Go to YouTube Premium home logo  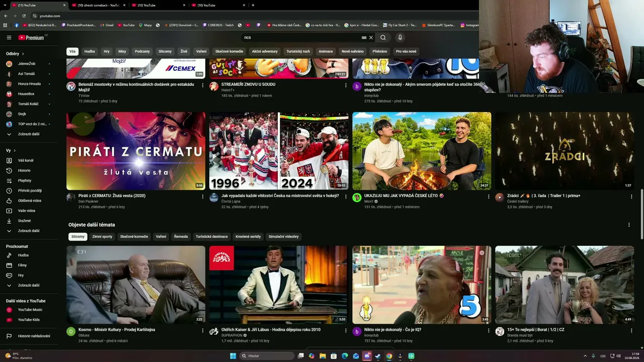31,38
